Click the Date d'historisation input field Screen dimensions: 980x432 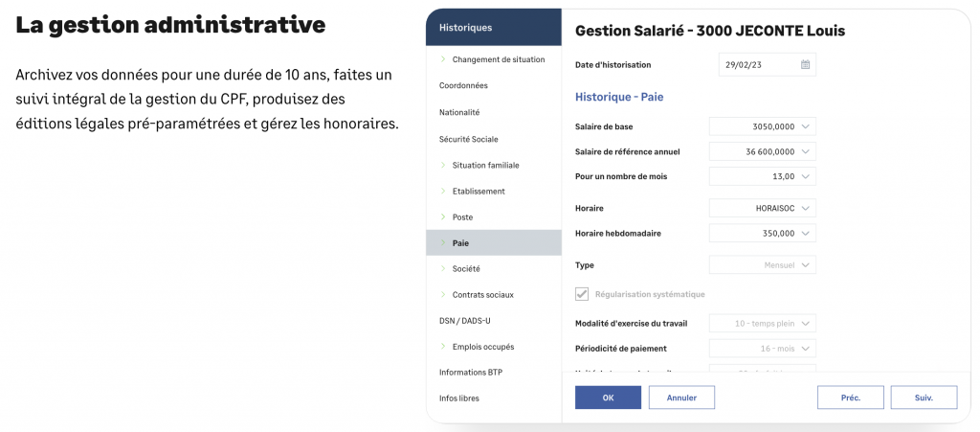(756, 65)
